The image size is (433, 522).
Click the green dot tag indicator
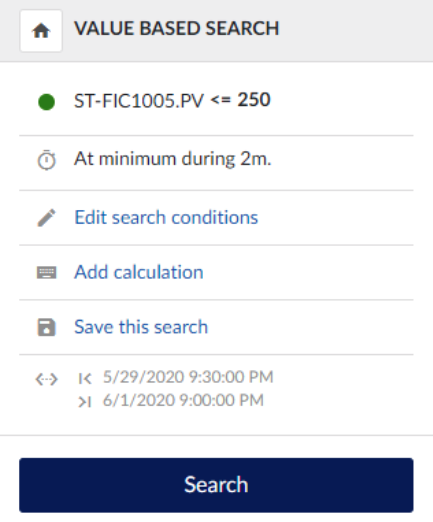tap(46, 102)
